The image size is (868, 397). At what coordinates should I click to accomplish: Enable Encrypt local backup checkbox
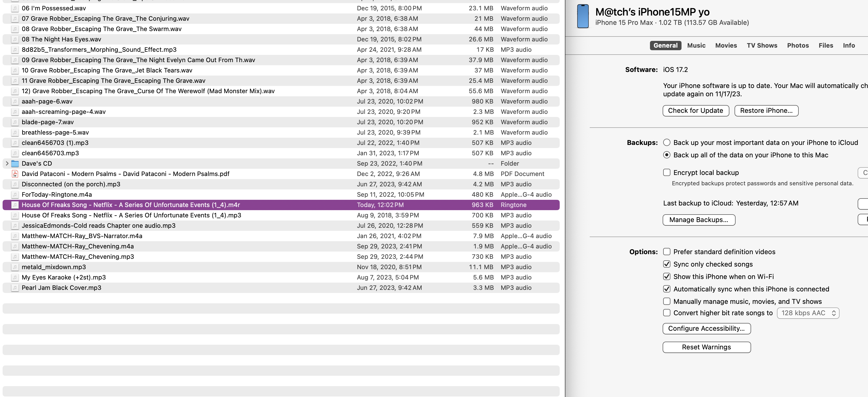click(x=667, y=173)
